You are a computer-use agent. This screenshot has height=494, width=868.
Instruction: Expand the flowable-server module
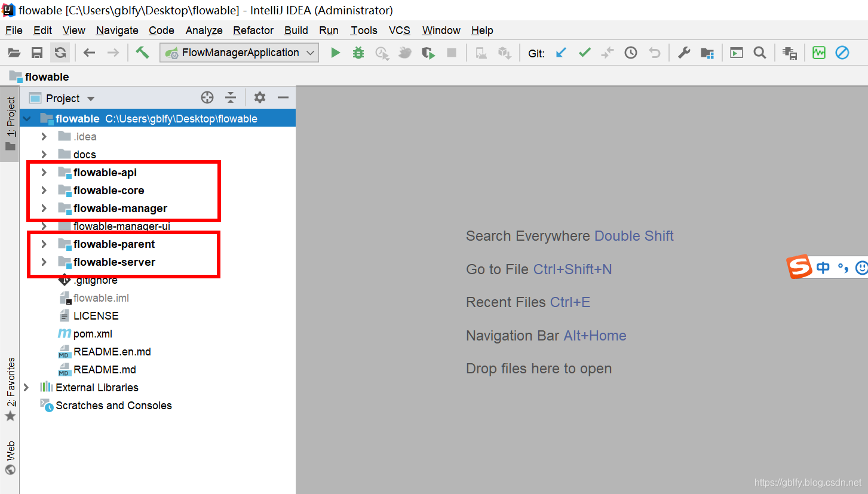44,262
